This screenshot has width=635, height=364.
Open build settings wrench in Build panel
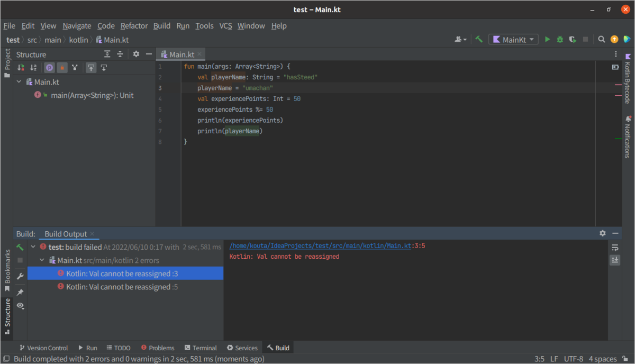pos(20,276)
